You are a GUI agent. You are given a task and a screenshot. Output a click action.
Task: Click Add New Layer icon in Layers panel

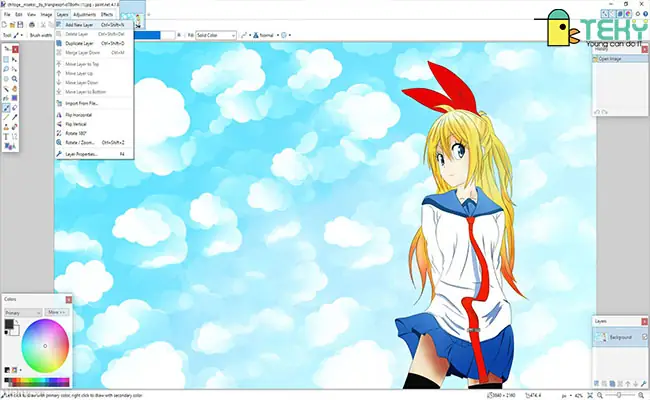[x=596, y=383]
